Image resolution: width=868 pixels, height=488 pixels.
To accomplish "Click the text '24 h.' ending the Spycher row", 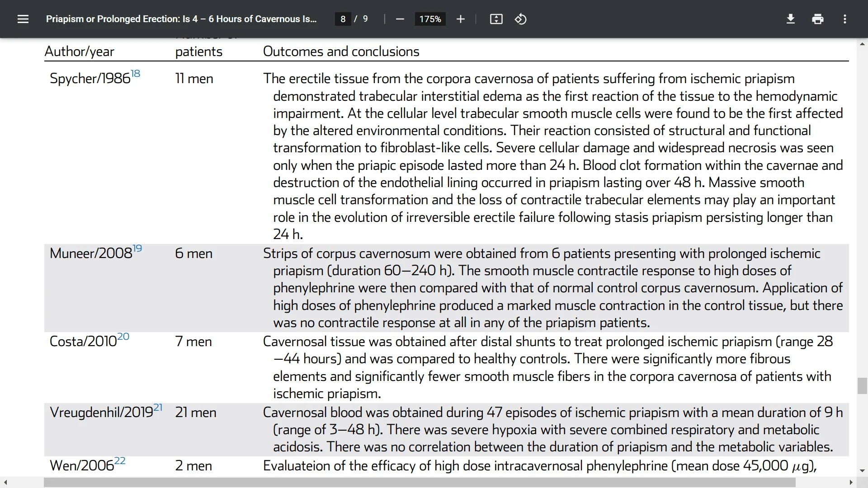I will (x=288, y=235).
